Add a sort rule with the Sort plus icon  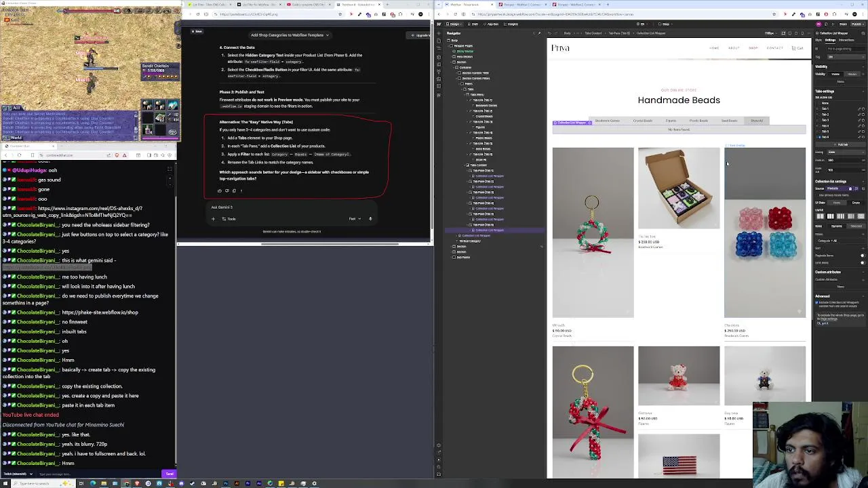[x=863, y=248]
